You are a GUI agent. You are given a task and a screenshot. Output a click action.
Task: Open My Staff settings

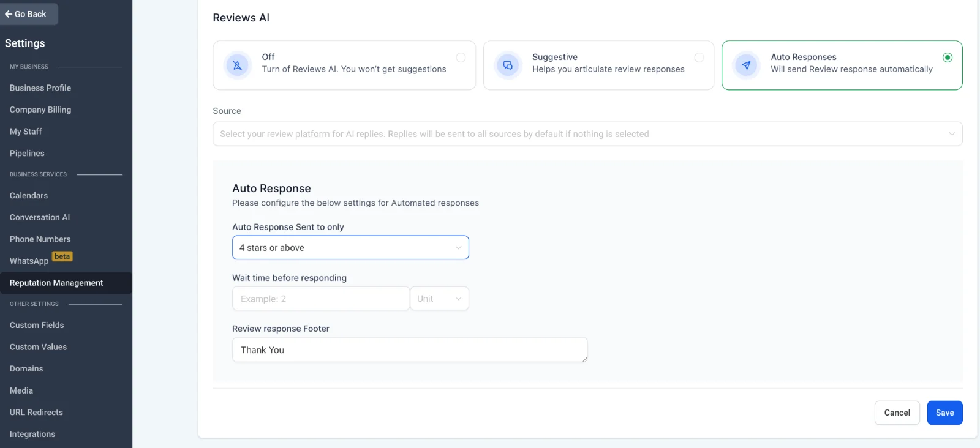(x=26, y=132)
